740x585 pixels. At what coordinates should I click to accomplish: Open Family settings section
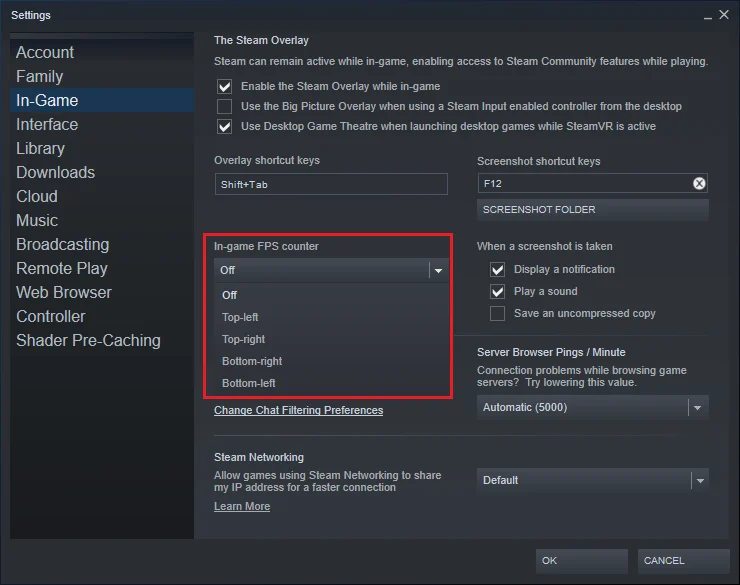(x=102, y=76)
